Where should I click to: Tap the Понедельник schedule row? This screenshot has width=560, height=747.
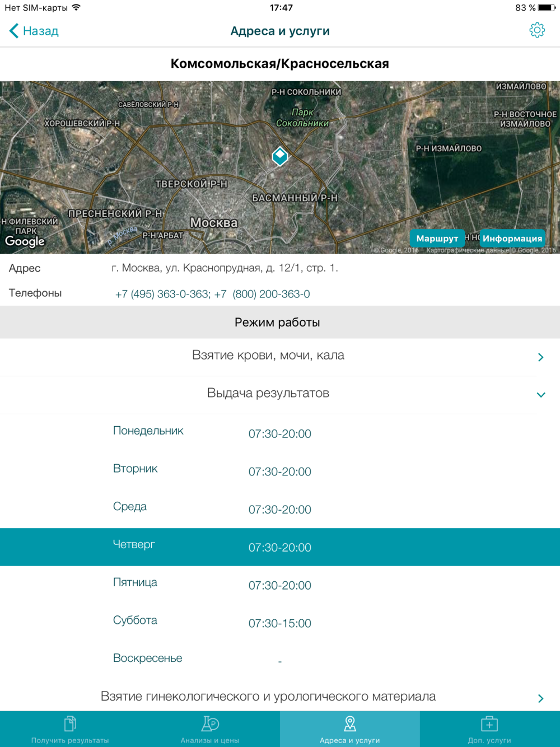[280, 432]
